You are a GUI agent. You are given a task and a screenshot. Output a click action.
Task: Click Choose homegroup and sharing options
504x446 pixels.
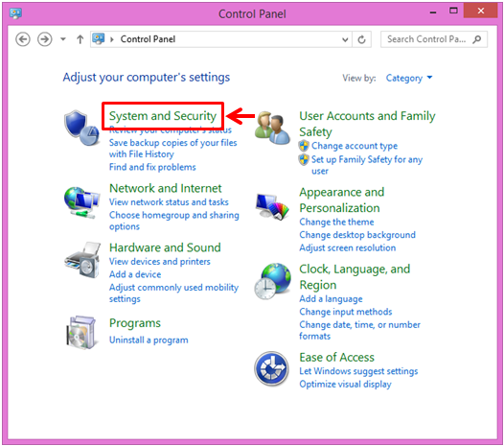click(173, 221)
